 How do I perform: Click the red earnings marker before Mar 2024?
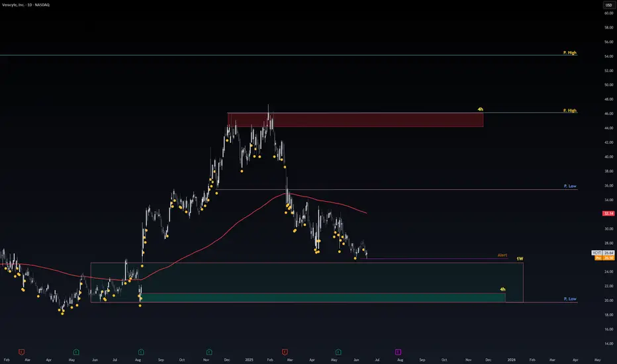(21, 352)
